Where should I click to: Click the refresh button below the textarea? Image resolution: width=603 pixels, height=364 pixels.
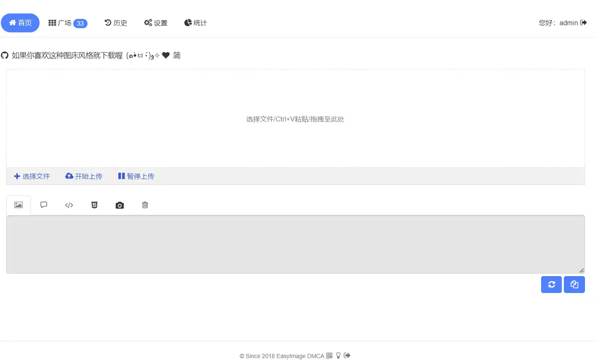coord(551,285)
